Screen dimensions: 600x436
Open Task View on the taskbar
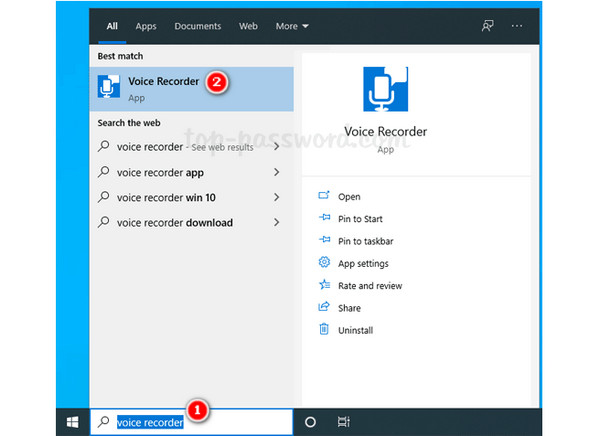coord(344,422)
